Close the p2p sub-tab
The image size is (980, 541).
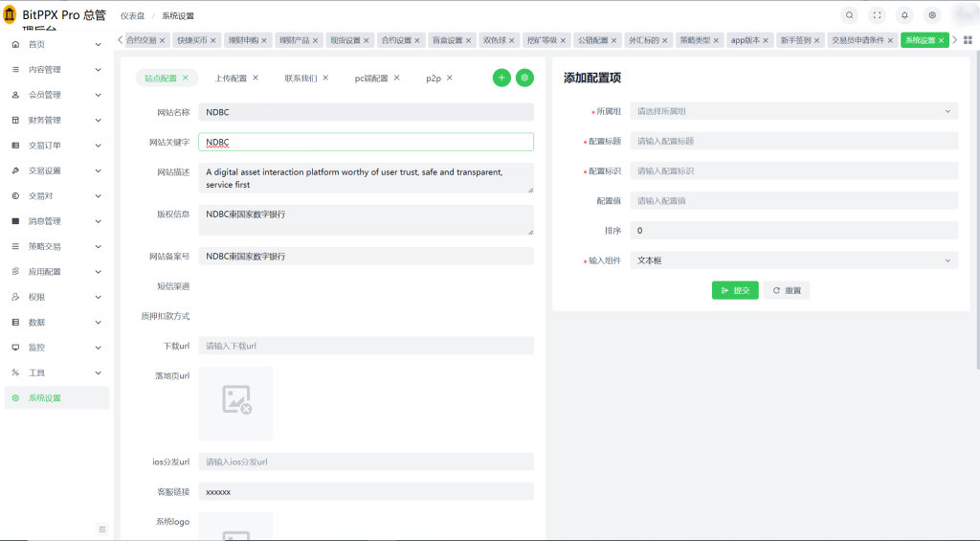[x=450, y=78]
